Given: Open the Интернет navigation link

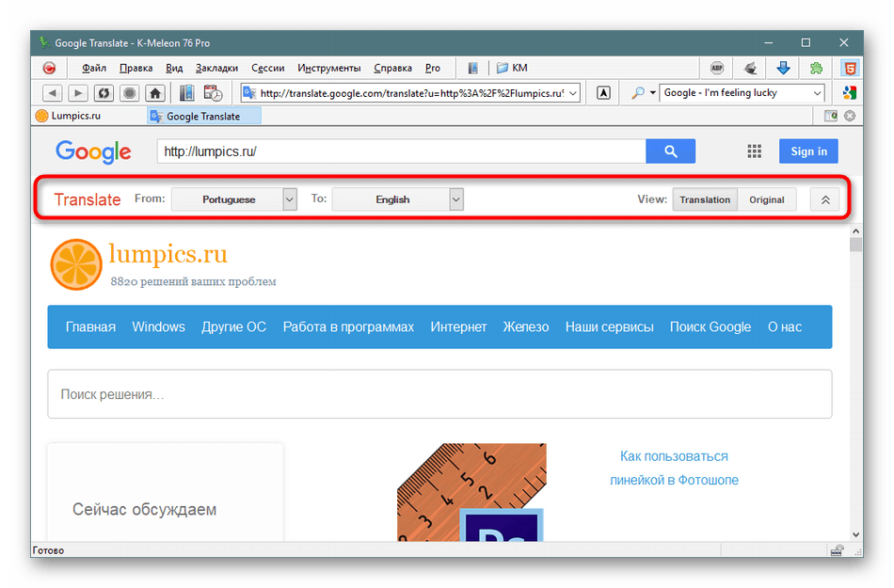Looking at the screenshot, I should (x=458, y=327).
